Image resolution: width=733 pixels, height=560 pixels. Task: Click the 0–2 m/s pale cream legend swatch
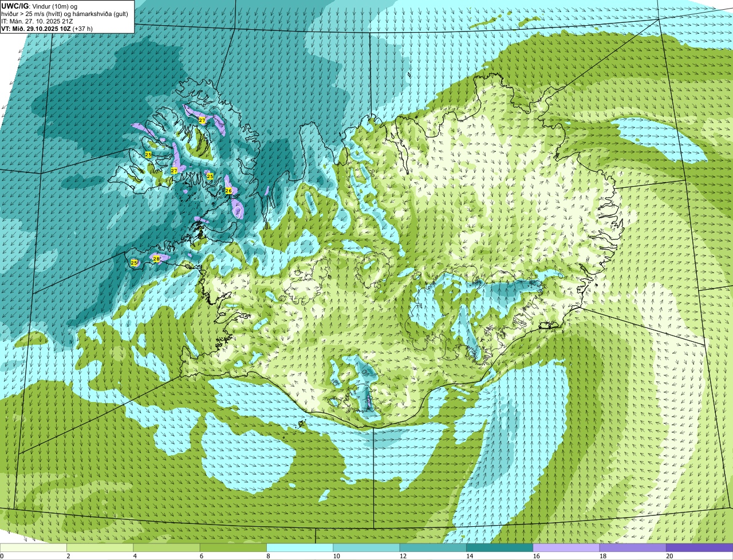tap(33, 547)
